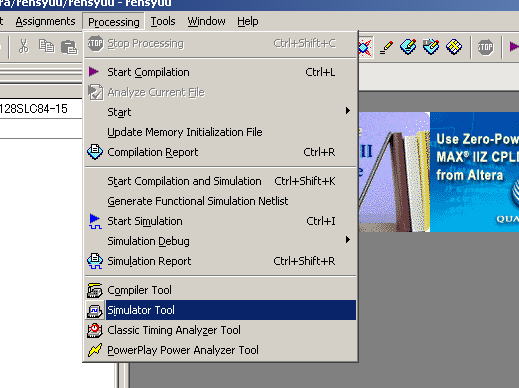Open the Assignments menu
Viewport: 519px width, 388px height.
pos(45,22)
